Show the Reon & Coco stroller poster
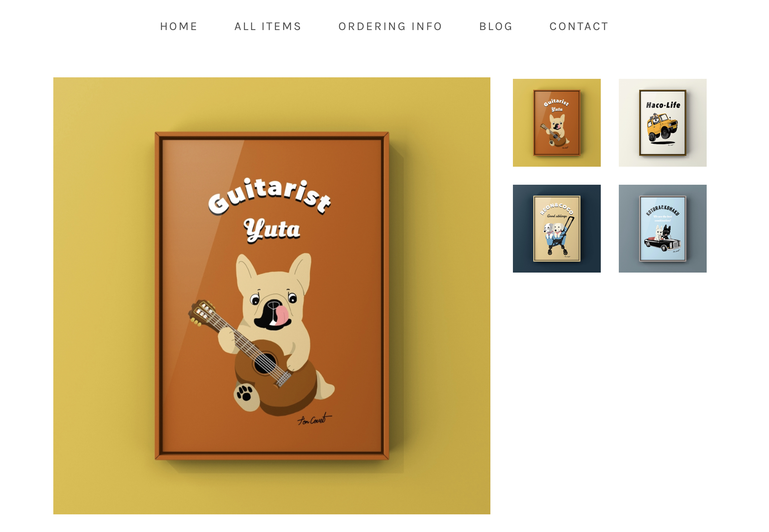769x532 pixels. (x=557, y=229)
